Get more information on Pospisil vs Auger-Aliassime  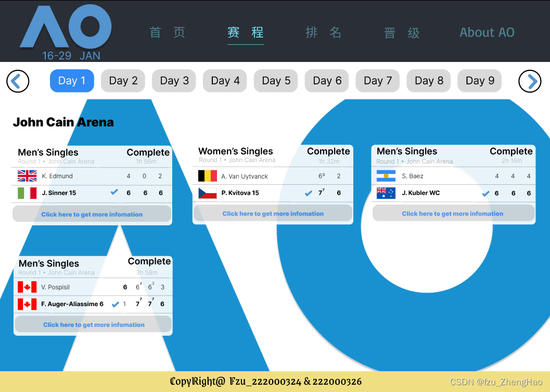pyautogui.click(x=93, y=325)
